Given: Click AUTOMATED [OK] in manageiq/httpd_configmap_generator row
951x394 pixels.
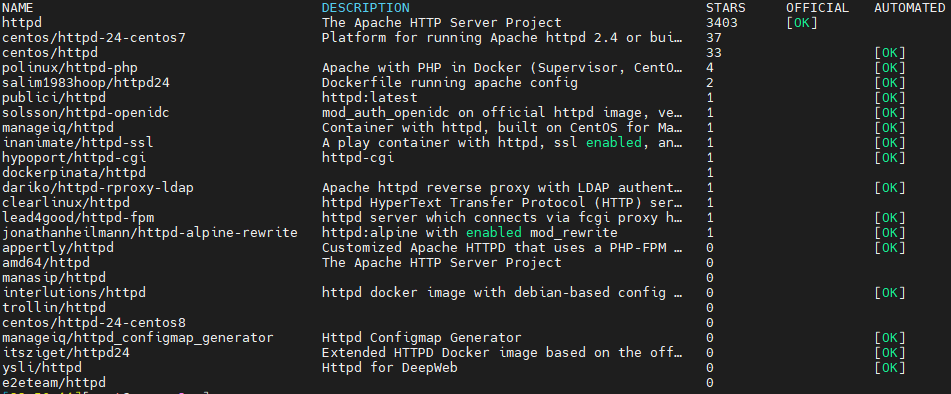Looking at the screenshot, I should 890,338.
